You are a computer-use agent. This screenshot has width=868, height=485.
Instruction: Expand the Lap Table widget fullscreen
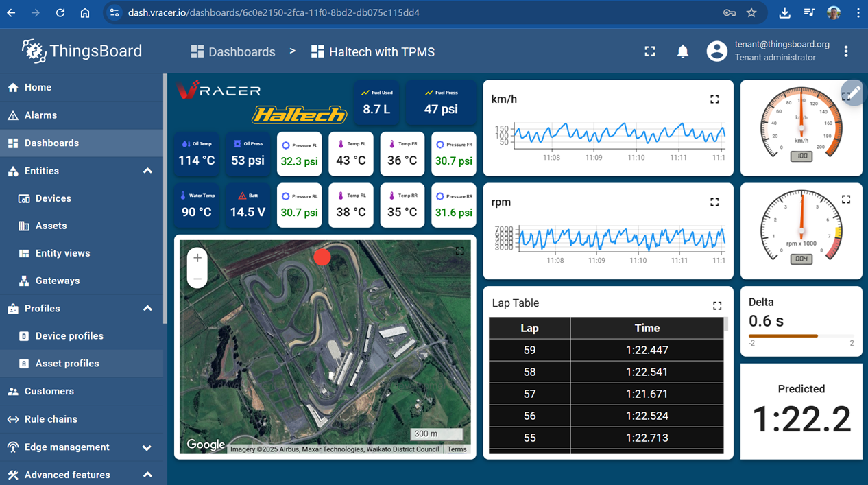click(717, 305)
